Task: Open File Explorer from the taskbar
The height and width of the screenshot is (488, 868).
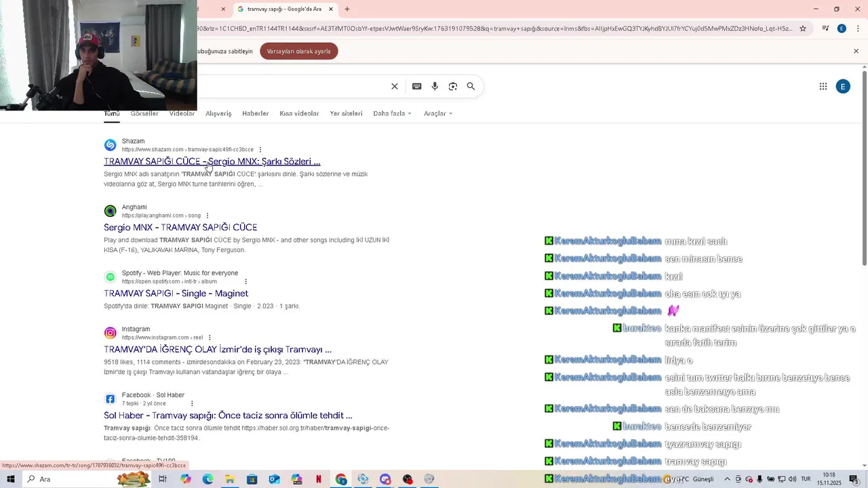Action: tap(230, 479)
